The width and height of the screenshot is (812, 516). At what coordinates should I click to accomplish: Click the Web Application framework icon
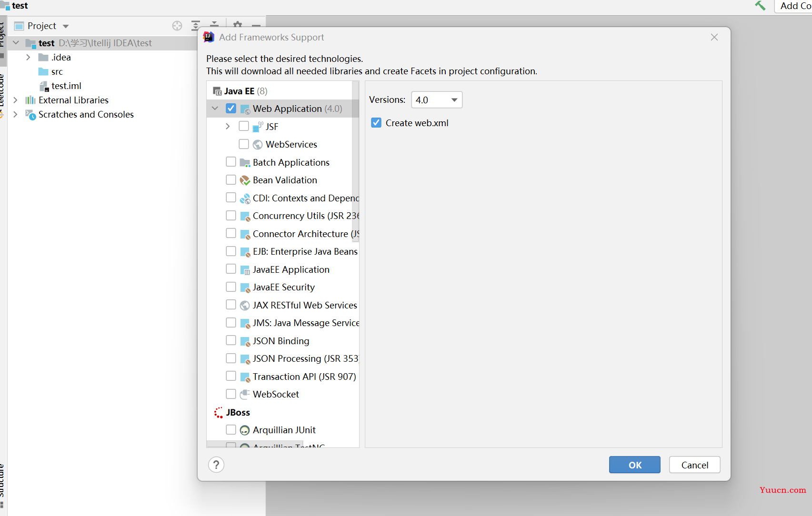pos(245,109)
